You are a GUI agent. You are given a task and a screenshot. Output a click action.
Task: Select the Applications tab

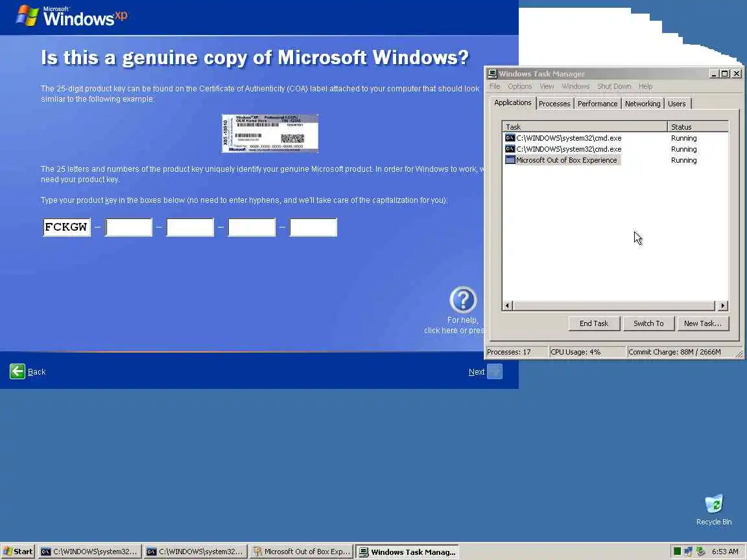click(513, 102)
